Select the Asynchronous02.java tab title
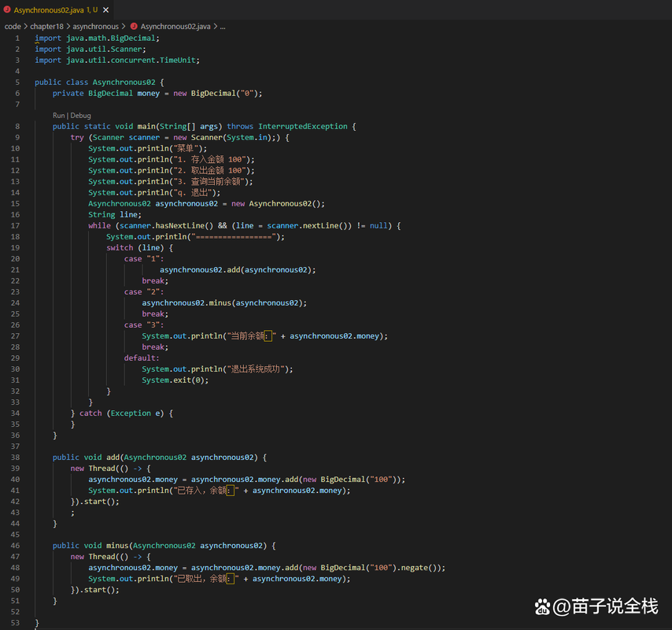This screenshot has height=630, width=672. 50,10
